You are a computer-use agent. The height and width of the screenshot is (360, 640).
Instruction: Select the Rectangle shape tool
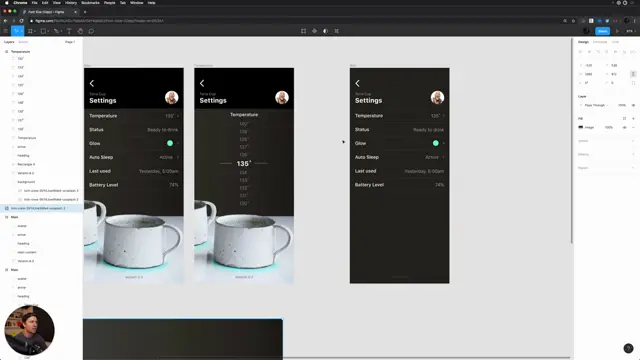coord(43,31)
